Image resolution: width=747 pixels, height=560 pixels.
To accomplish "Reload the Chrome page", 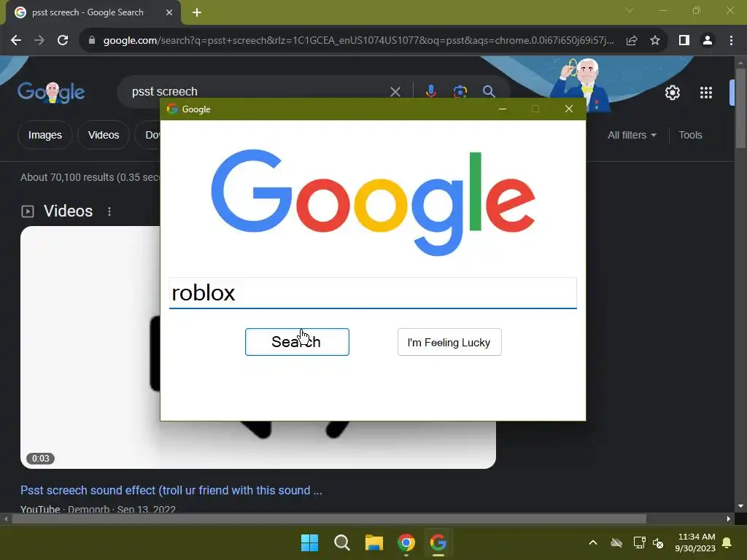I will (x=63, y=41).
